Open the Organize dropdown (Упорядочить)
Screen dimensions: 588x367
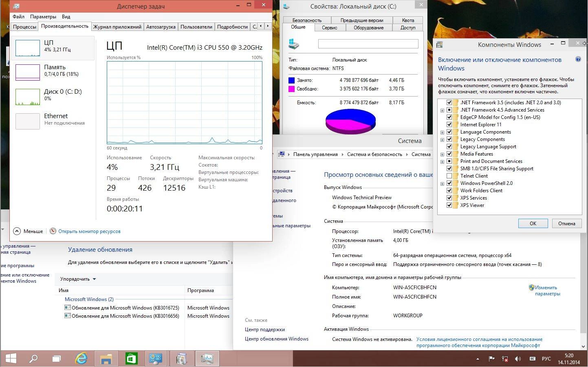tap(78, 279)
